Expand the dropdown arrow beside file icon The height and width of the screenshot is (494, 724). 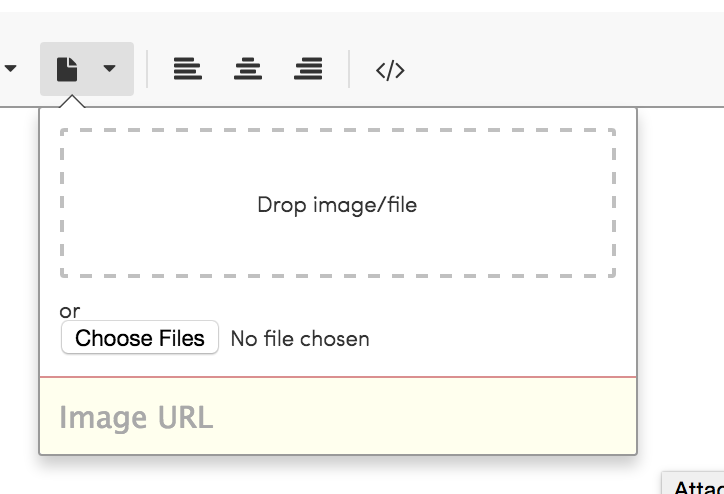tap(109, 69)
